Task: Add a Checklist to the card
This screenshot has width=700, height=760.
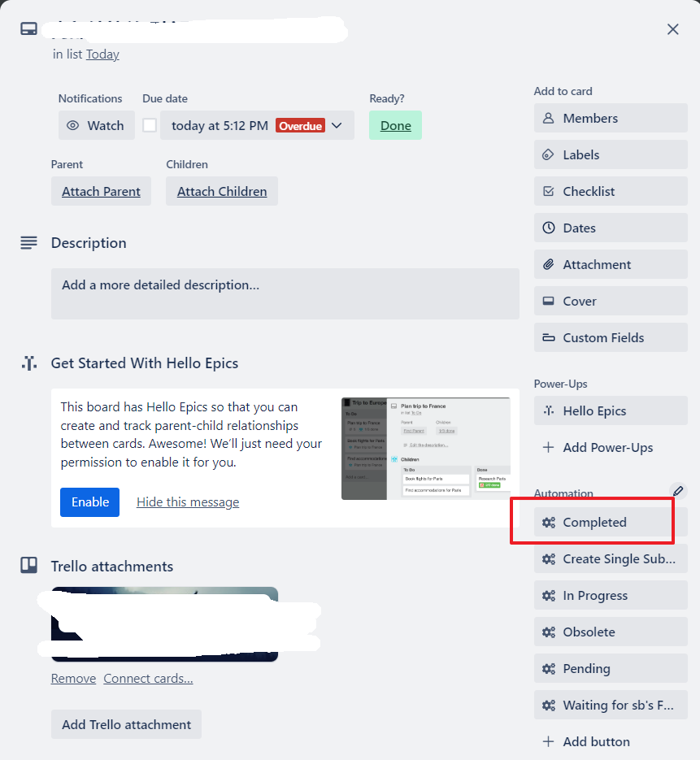Action: (x=611, y=192)
